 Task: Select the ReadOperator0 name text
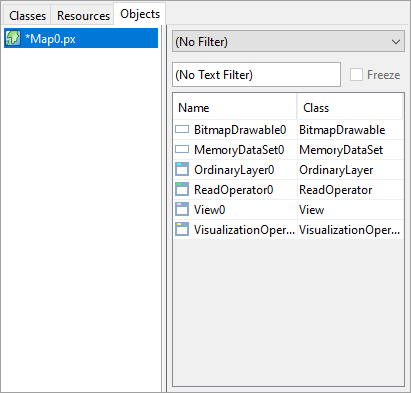click(x=234, y=190)
